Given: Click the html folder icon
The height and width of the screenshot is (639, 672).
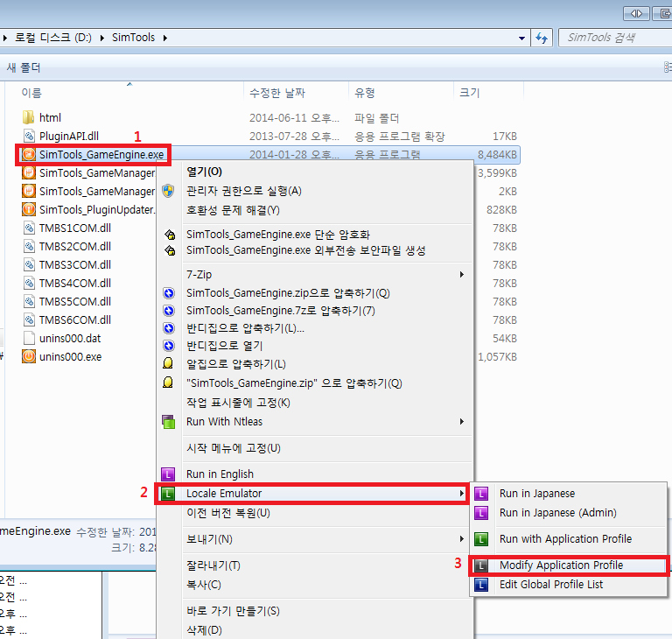Looking at the screenshot, I should 28,117.
